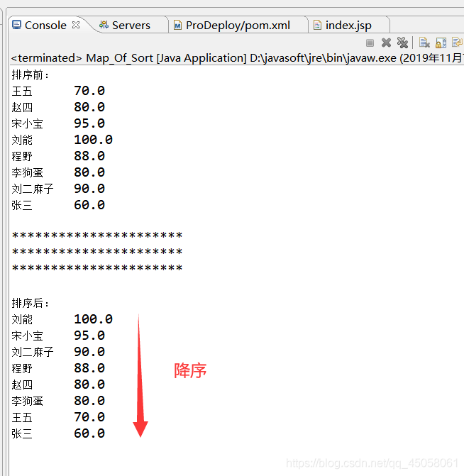Switch to the Servers tab
This screenshot has width=464, height=476.
[131, 26]
